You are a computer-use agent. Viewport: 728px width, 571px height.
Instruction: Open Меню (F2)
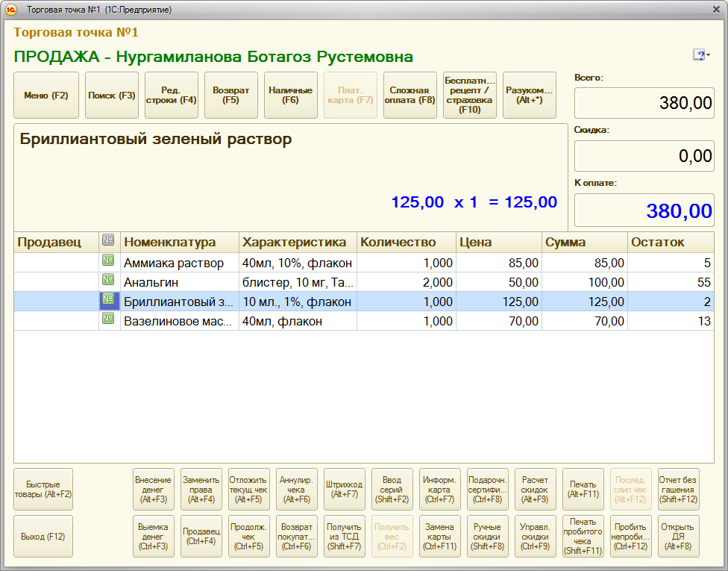(x=46, y=96)
